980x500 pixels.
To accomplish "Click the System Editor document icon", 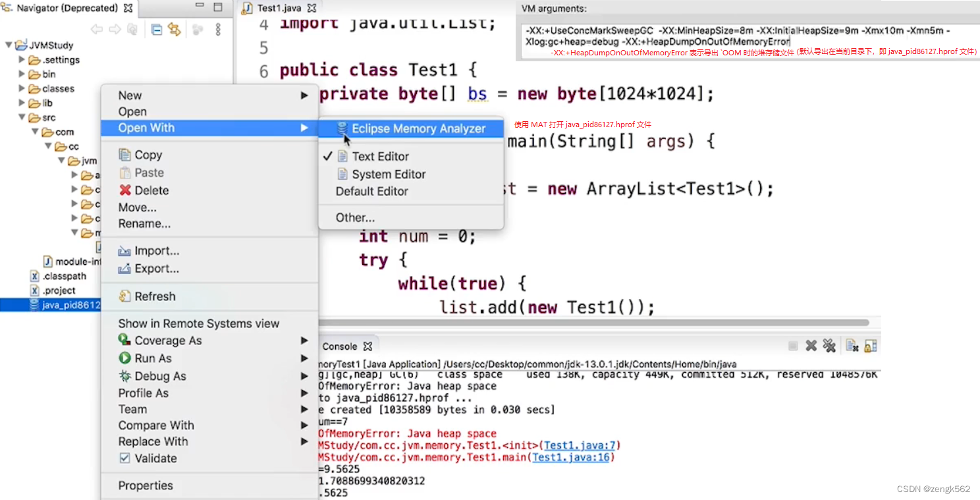I will (x=342, y=174).
